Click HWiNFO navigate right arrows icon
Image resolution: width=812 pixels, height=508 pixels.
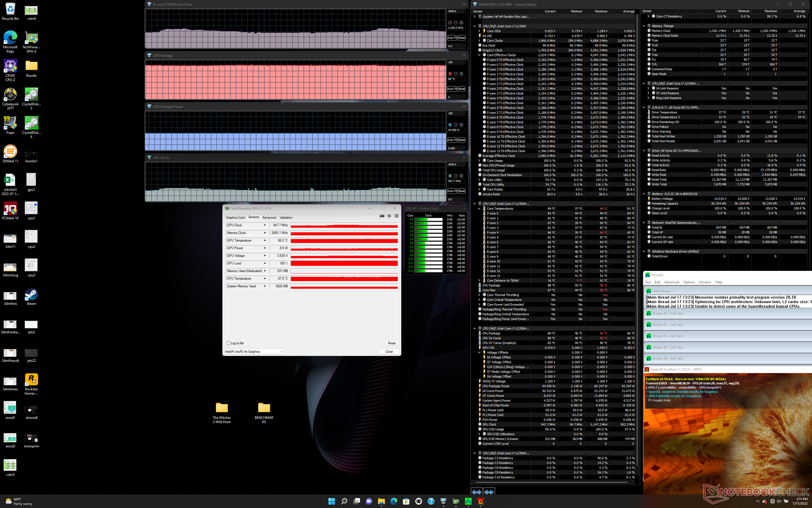click(x=489, y=492)
